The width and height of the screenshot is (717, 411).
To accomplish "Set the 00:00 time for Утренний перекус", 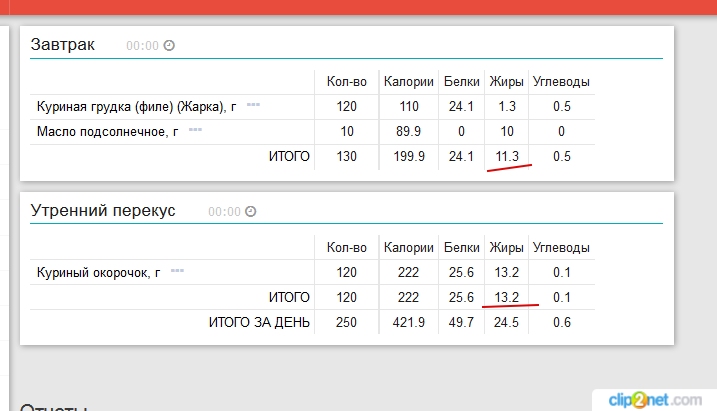I will tap(224, 212).
